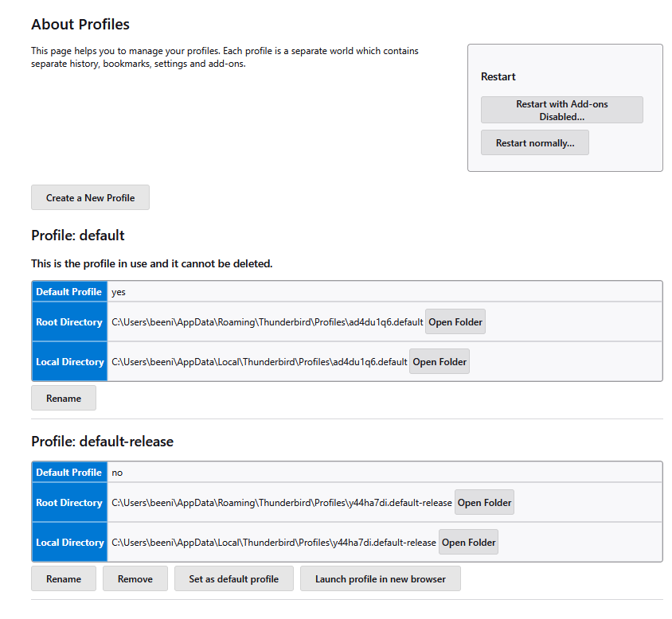Viewport: 672px width, 619px height.
Task: Rename the profile named default
Action: point(64,399)
